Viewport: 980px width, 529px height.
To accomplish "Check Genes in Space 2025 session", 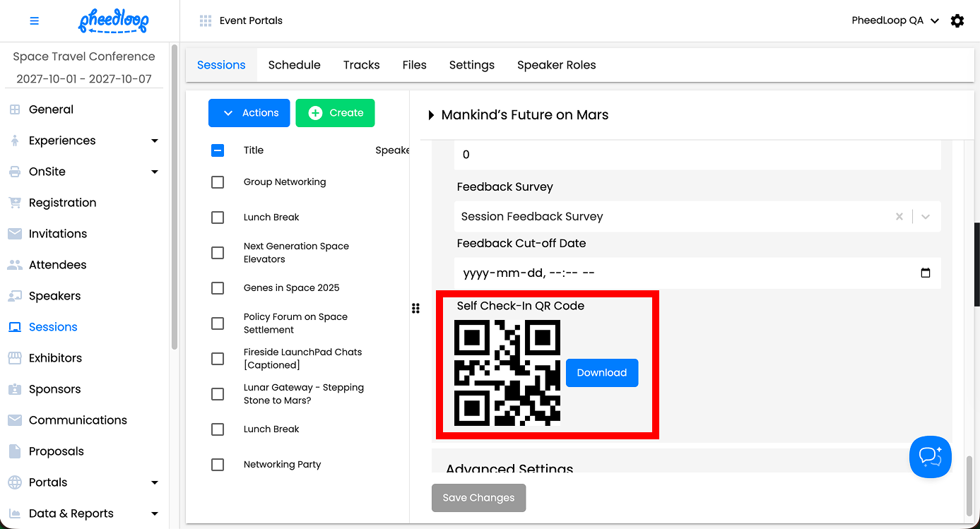I will [x=218, y=288].
